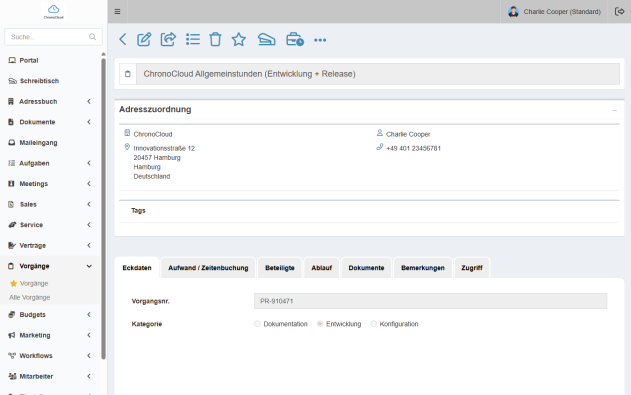Viewport: 631px width, 395px height.
Task: Expand Budgets sidebar menu chevron
Action: pyautogui.click(x=89, y=315)
